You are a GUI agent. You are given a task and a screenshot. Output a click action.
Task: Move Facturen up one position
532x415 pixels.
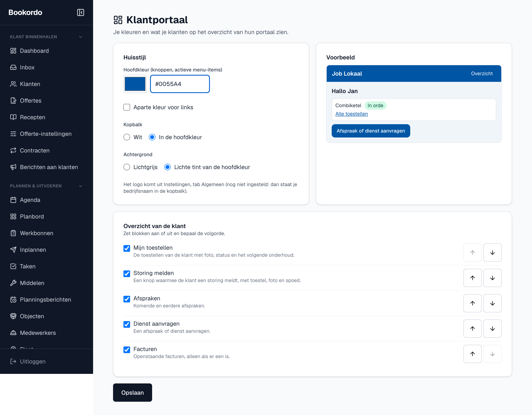(472, 354)
